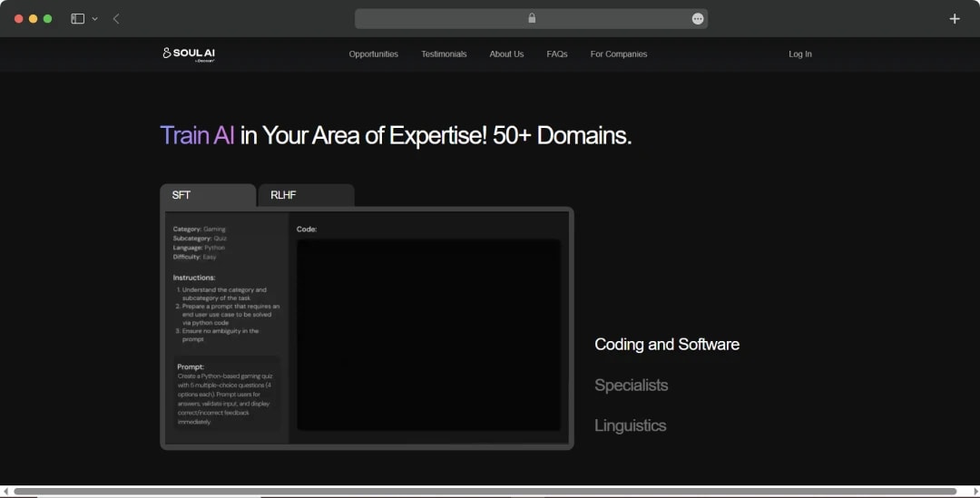Go to About Us page

tap(506, 54)
